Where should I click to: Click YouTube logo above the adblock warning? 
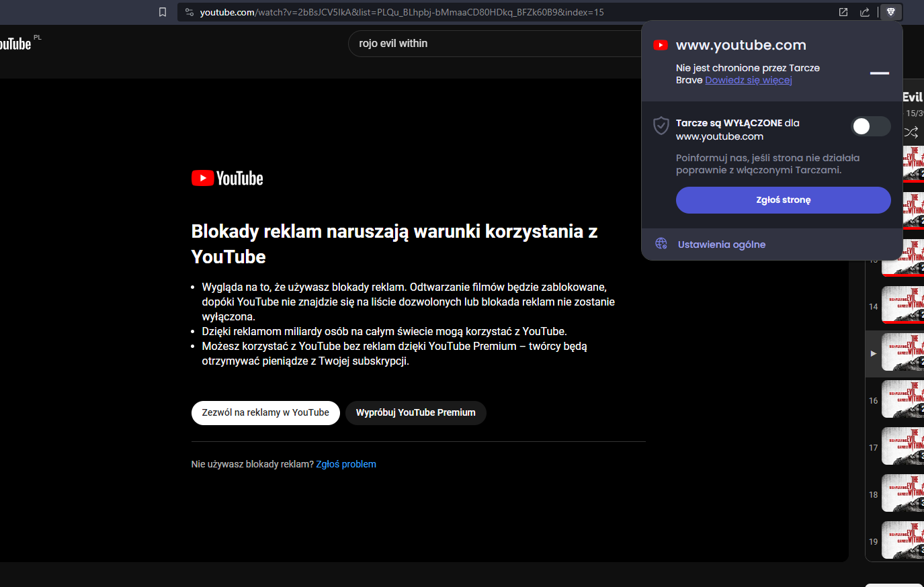point(227,178)
